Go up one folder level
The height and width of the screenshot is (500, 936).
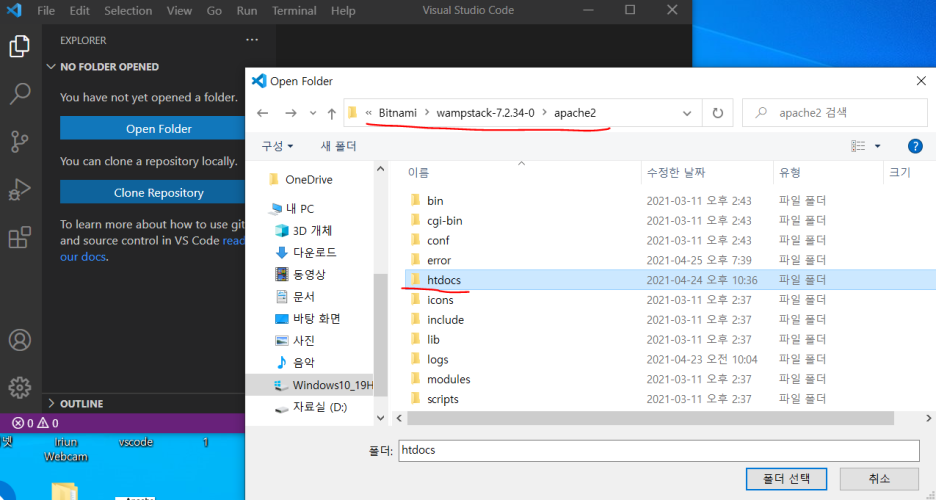332,113
